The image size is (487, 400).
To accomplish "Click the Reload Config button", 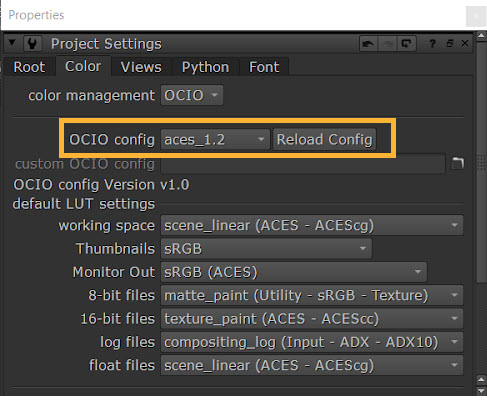I will [x=324, y=139].
